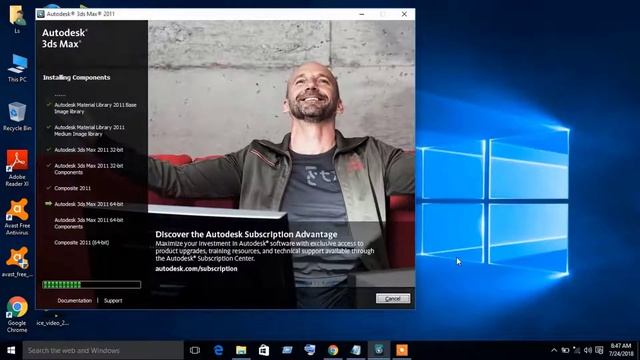
Task: Select the 'Autodesk 3ds Max 2011 64-bit' current item
Action: tap(89, 204)
